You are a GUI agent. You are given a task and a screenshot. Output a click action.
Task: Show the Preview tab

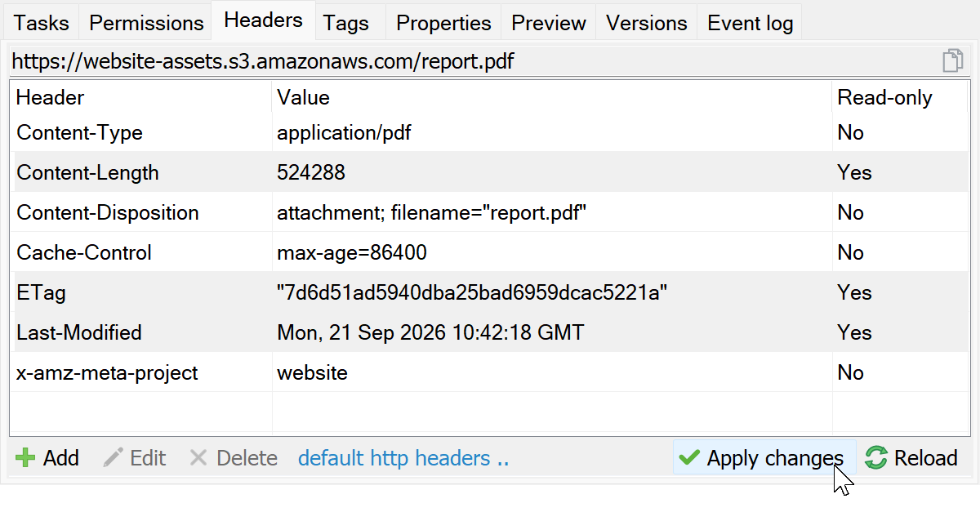pyautogui.click(x=549, y=24)
